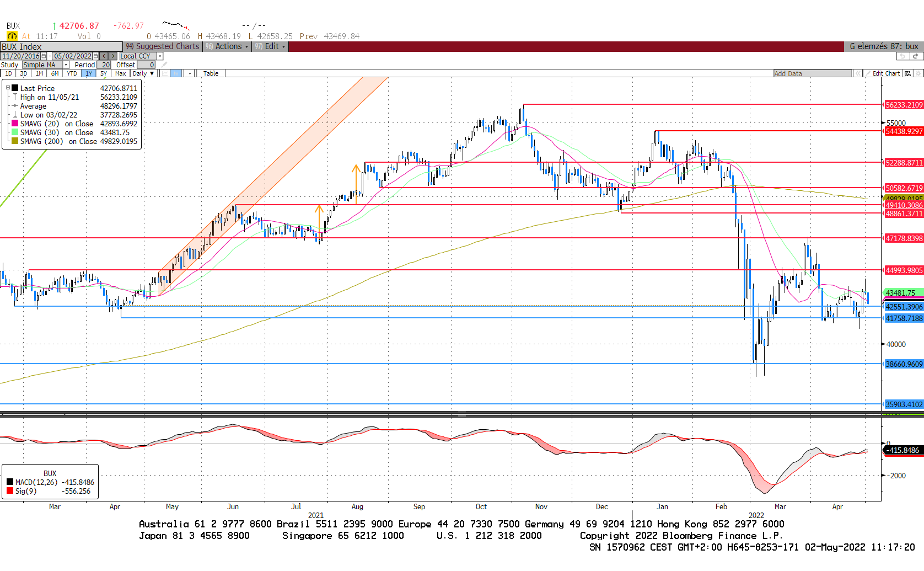Viewport: 924px width, 571px height.
Task: Shift date range forward with right arrow
Action: coord(113,56)
